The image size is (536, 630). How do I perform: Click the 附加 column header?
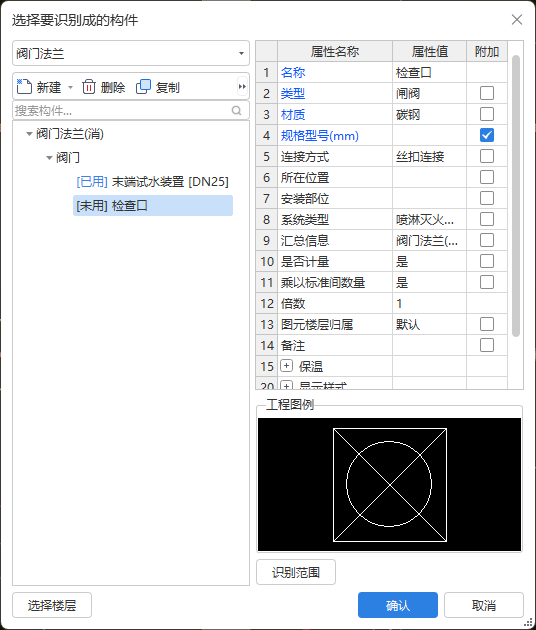coord(487,51)
